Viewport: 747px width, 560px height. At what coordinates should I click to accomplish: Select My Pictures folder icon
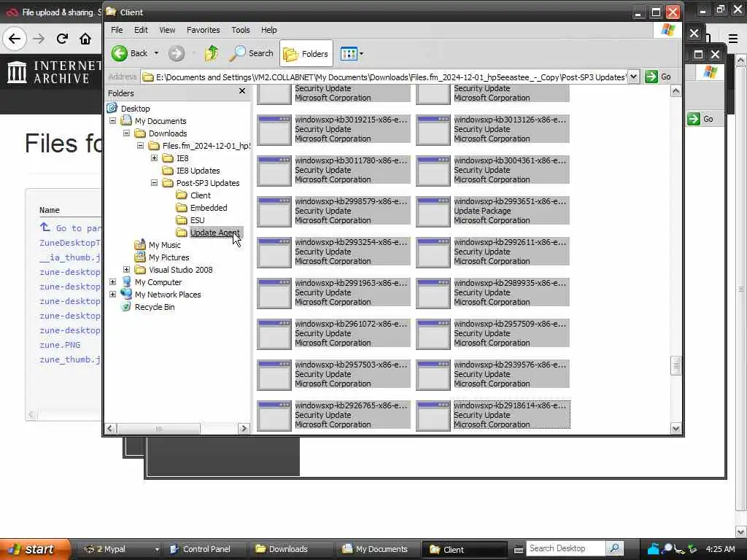point(140,257)
